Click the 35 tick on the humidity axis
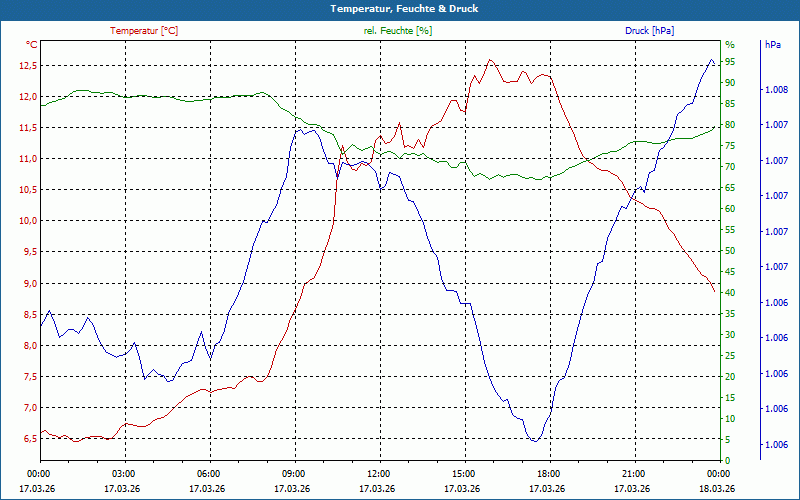Image resolution: width=800 pixels, height=500 pixels. [730, 314]
